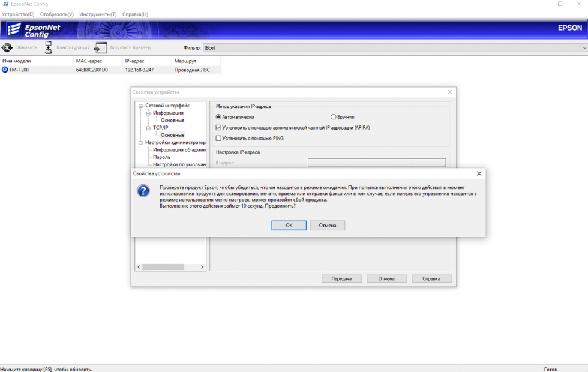Image resolution: width=588 pixels, height=372 pixels.
Task: Minimize the EpsonNet Config window
Action: click(541, 4)
